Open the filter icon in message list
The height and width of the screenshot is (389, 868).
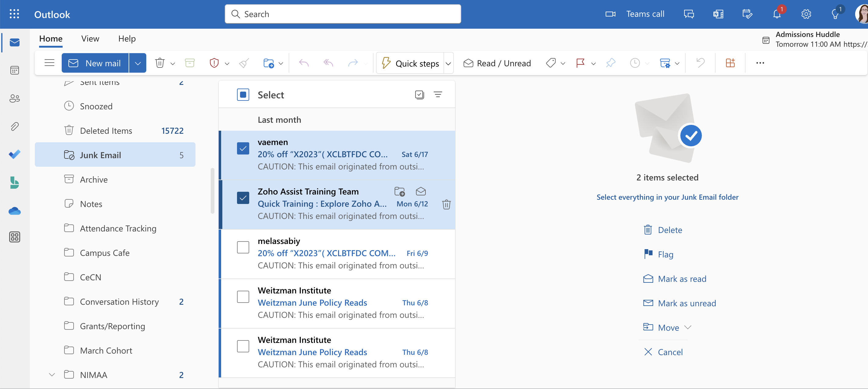click(x=438, y=95)
